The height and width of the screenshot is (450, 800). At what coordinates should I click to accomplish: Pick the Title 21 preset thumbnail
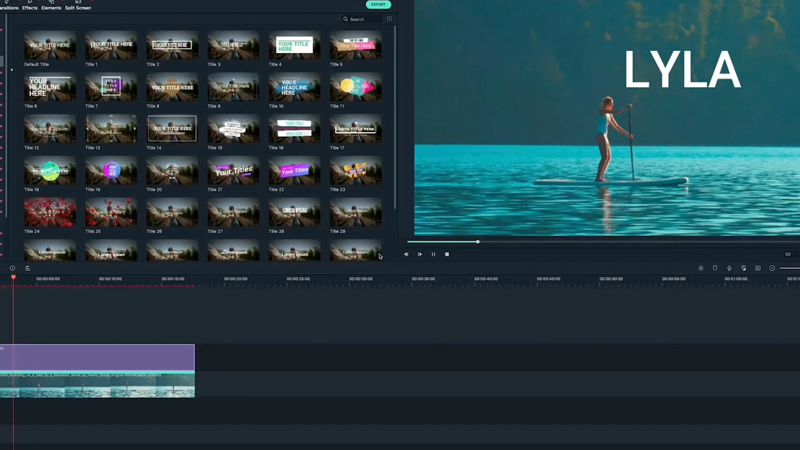(233, 171)
